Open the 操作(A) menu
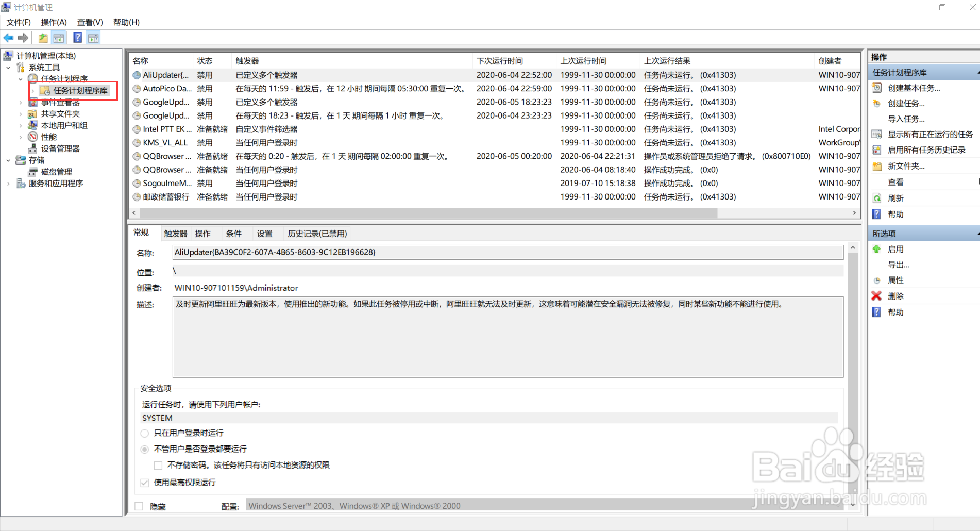980x531 pixels. [54, 22]
